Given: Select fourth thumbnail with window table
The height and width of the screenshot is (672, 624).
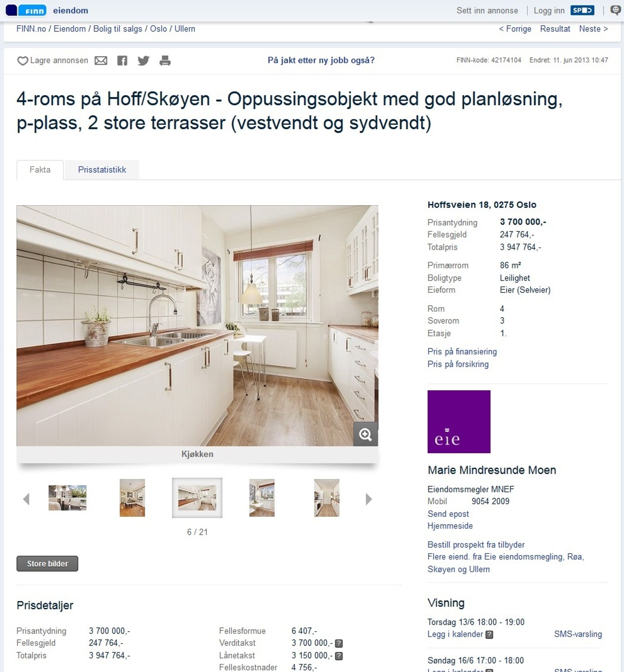Looking at the screenshot, I should click(x=262, y=498).
